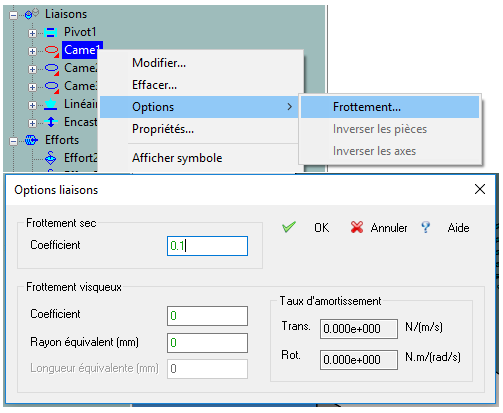Viewport: 503px width, 413px height.
Task: Select Modifier... from the context menu
Action: coord(159,63)
